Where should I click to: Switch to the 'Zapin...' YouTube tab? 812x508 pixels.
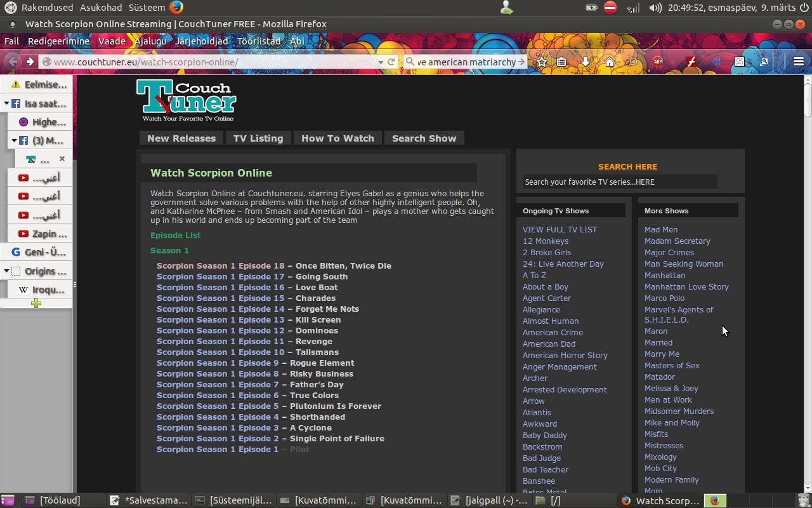click(x=41, y=234)
